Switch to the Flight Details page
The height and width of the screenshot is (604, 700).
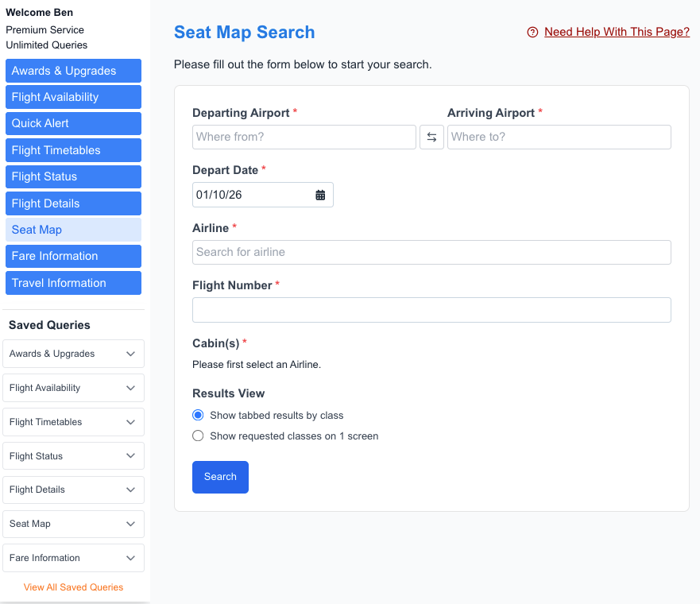tap(73, 203)
